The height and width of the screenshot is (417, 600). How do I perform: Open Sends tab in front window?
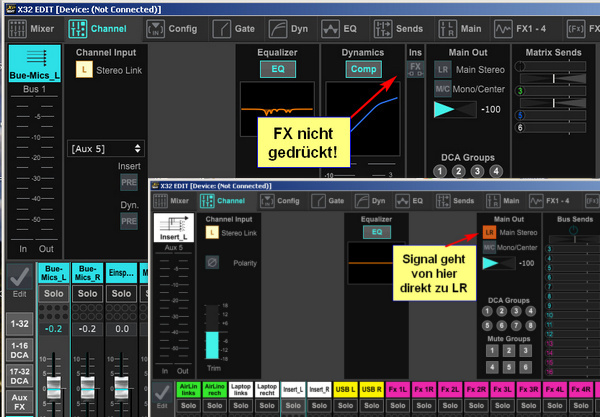455,201
